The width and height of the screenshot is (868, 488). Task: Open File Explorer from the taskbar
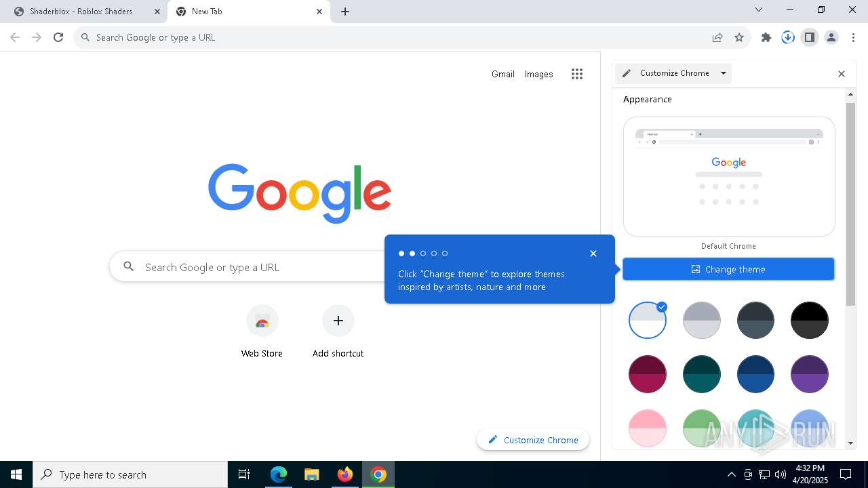[311, 474]
